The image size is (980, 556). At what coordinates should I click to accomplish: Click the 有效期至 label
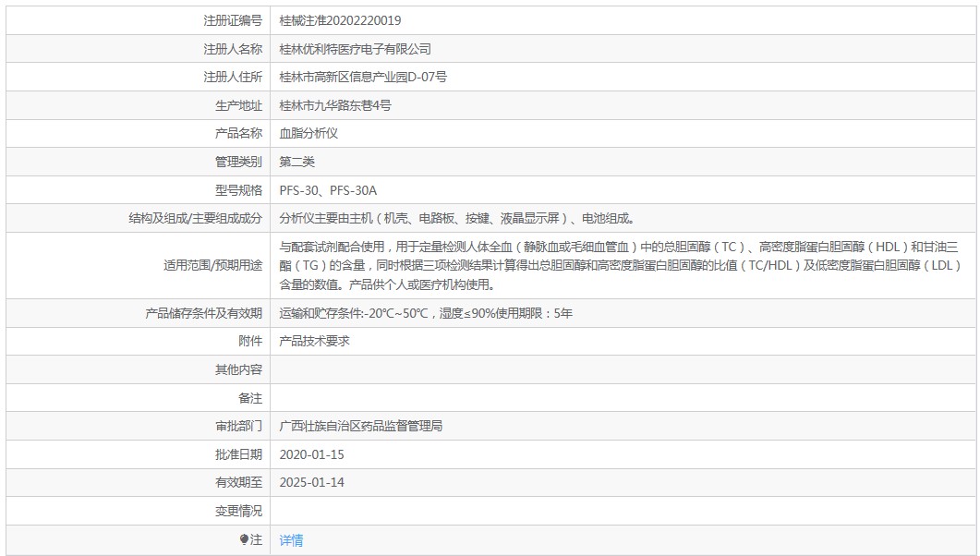pos(238,482)
